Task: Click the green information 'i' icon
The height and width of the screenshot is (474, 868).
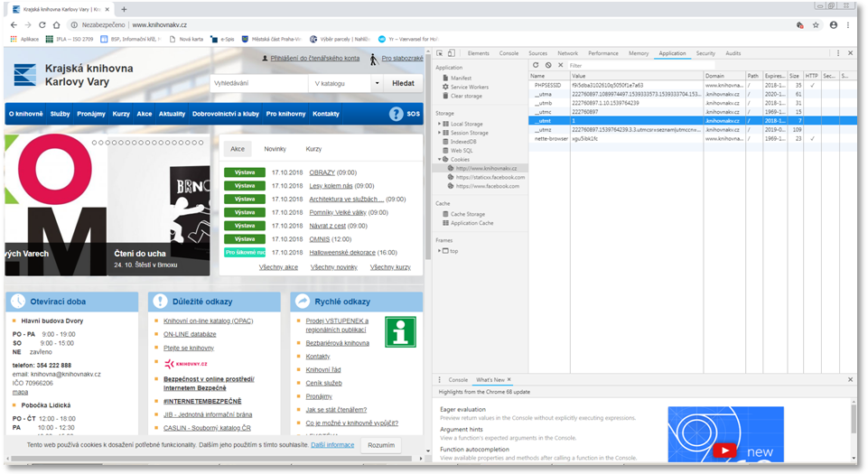Action: [x=400, y=332]
